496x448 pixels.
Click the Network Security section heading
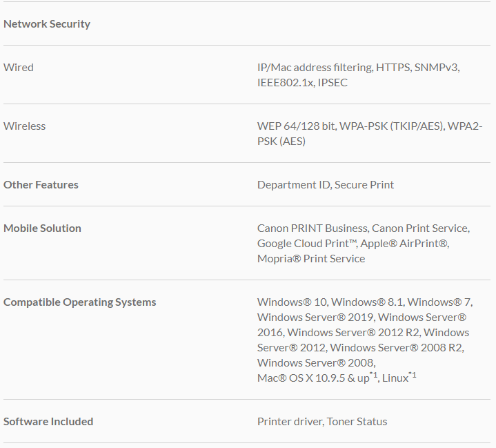click(x=47, y=24)
